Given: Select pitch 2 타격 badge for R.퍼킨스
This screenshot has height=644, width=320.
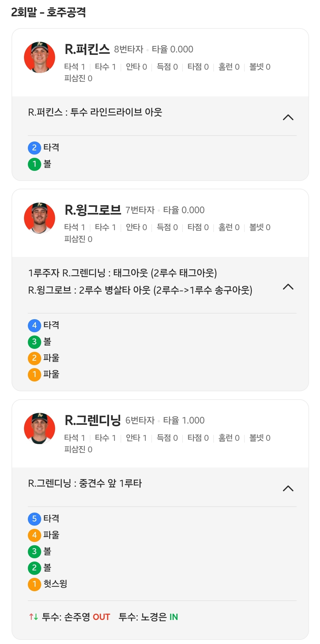Looking at the screenshot, I should [34, 148].
